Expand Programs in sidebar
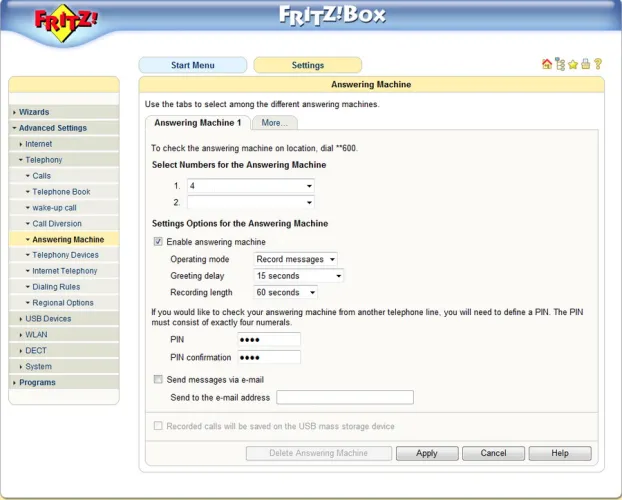The height and width of the screenshot is (500, 622). click(x=64, y=382)
